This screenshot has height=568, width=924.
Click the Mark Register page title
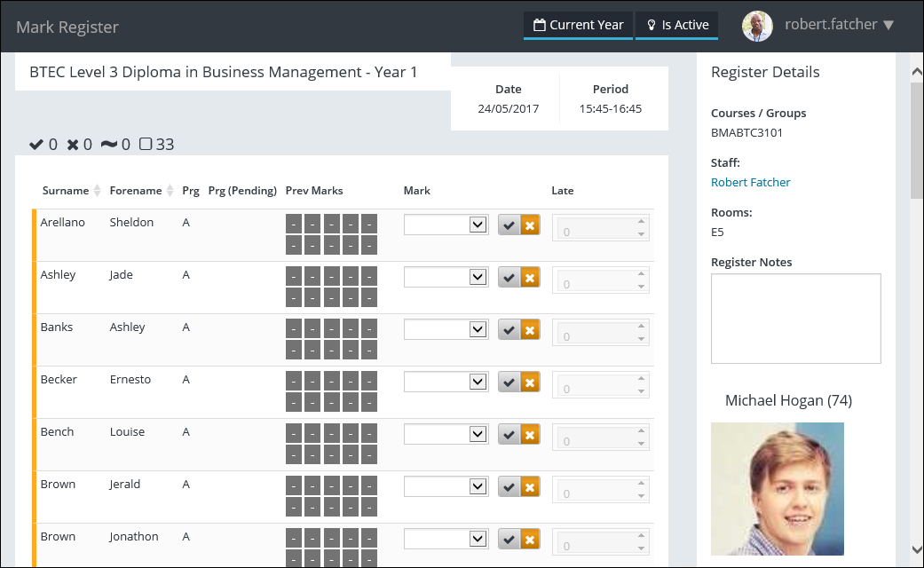[x=67, y=28]
